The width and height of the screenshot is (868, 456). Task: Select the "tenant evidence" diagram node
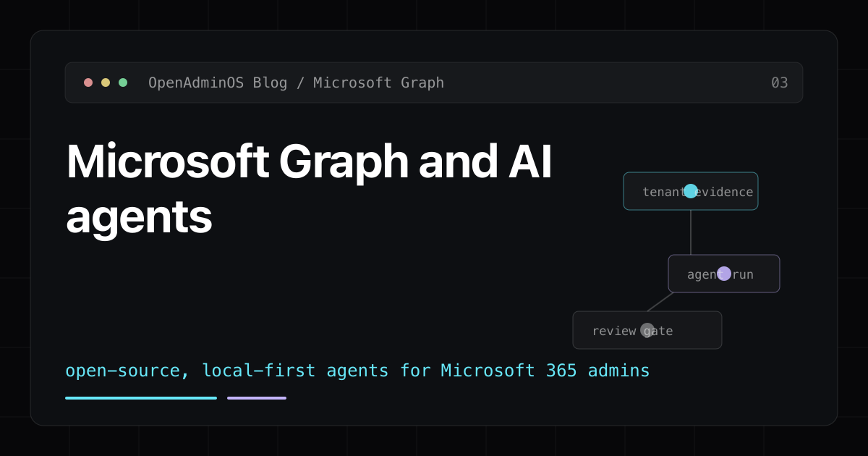click(691, 191)
